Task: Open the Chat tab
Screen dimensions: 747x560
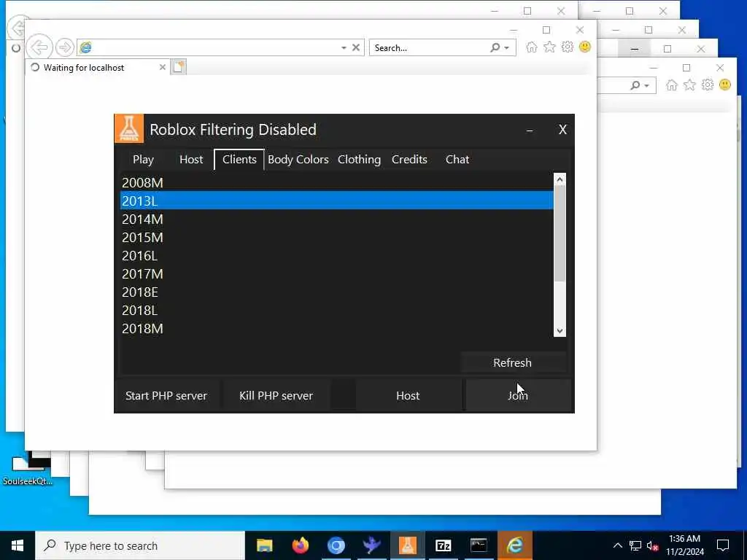Action: tap(457, 160)
